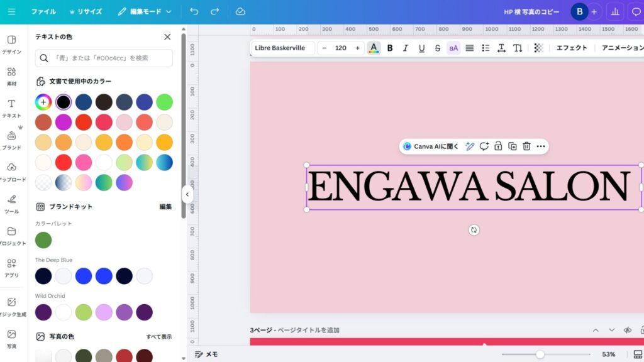Collapse the side panel with arrow handle
This screenshot has width=644, height=362.
pos(187,195)
